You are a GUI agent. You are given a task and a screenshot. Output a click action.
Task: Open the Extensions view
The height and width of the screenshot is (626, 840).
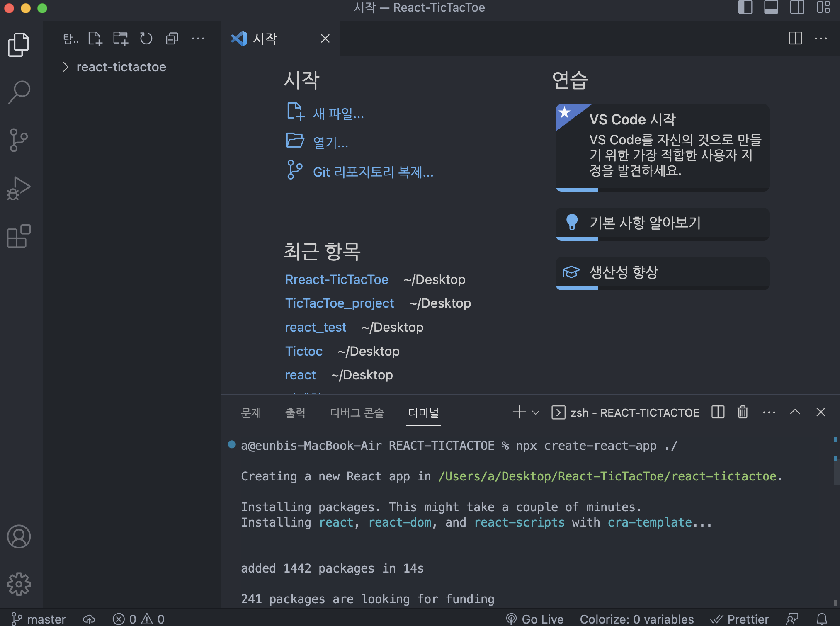[19, 236]
